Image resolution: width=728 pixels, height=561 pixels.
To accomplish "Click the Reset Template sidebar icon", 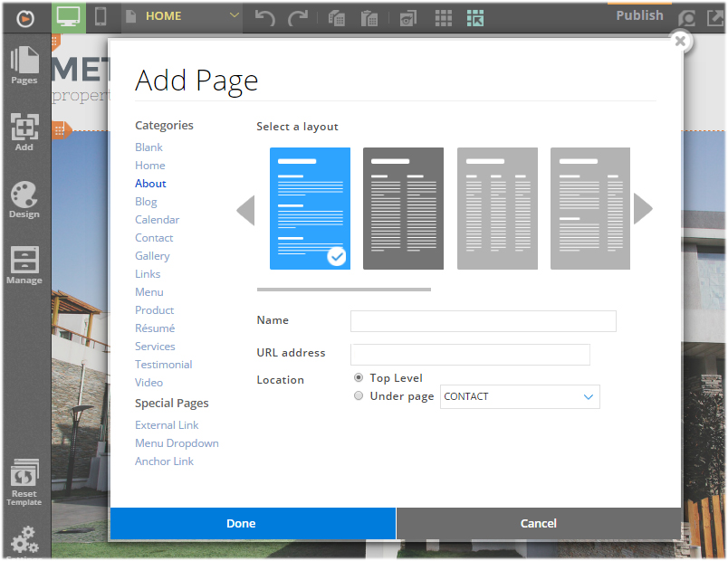I will pos(24,478).
